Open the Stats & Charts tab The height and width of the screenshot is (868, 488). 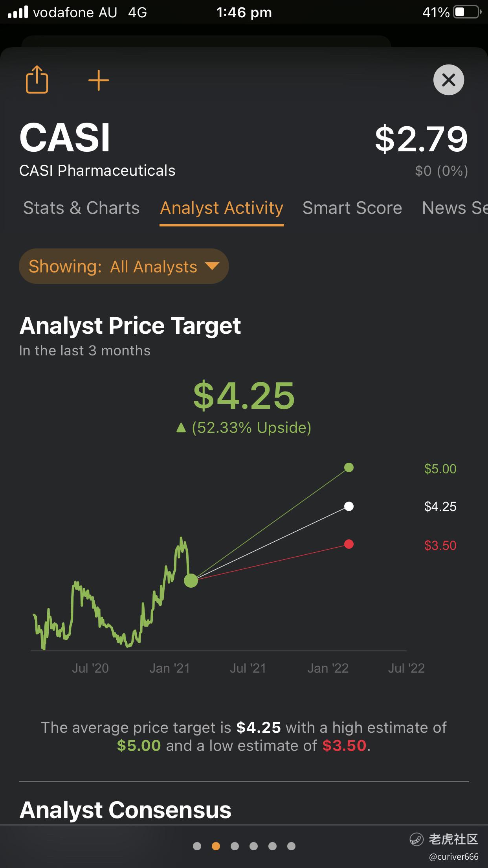[81, 208]
